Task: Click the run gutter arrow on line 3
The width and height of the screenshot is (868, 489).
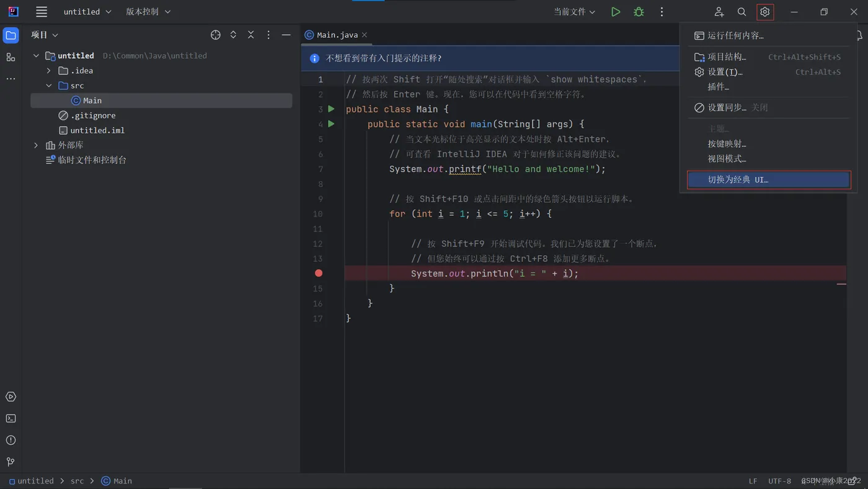Action: (x=331, y=109)
